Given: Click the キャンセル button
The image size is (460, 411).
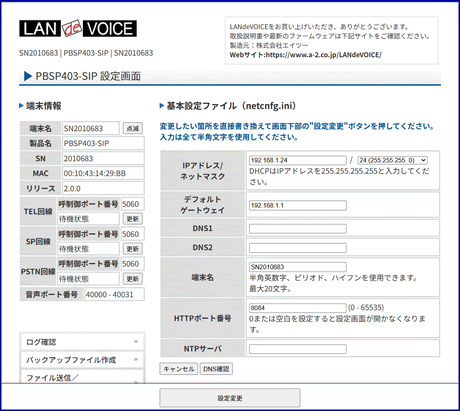Looking at the screenshot, I should click(179, 369).
